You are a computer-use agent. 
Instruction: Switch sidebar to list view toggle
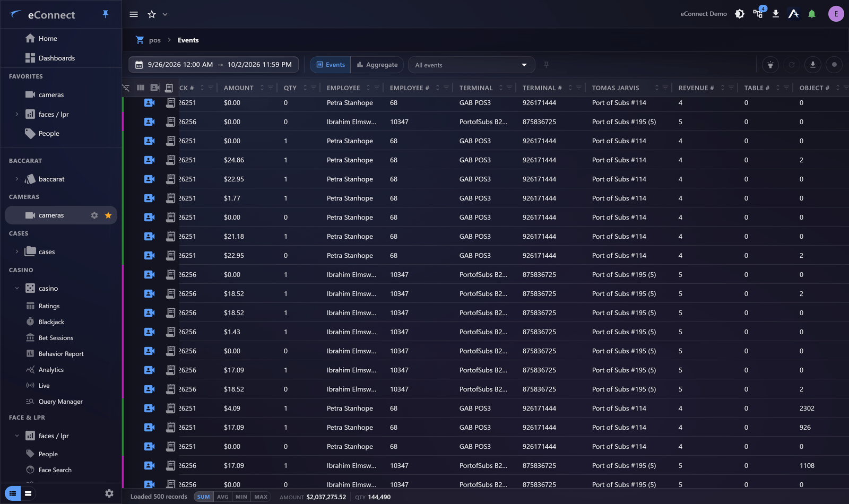(x=13, y=493)
